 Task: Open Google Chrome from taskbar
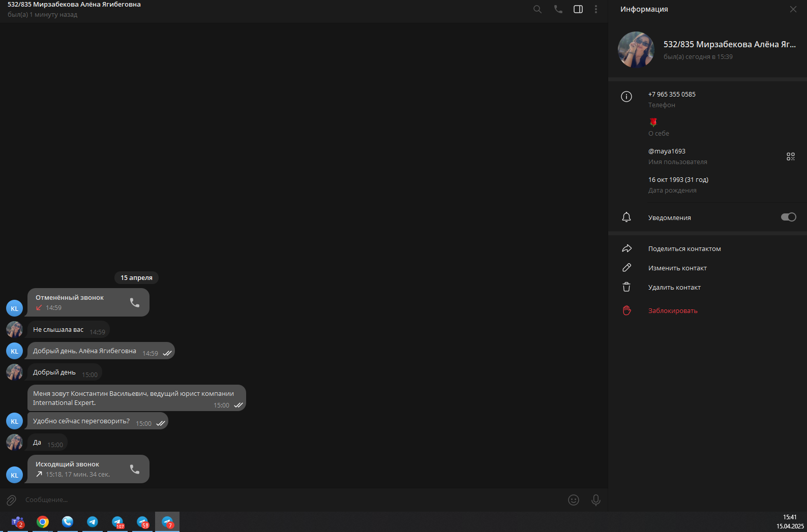coord(43,522)
